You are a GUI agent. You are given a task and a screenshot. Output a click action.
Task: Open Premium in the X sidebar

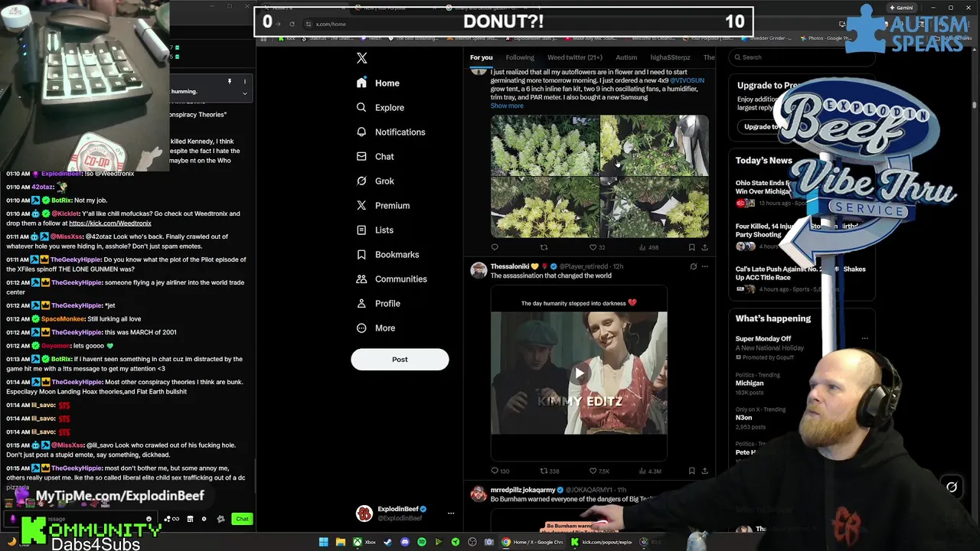tap(383, 205)
